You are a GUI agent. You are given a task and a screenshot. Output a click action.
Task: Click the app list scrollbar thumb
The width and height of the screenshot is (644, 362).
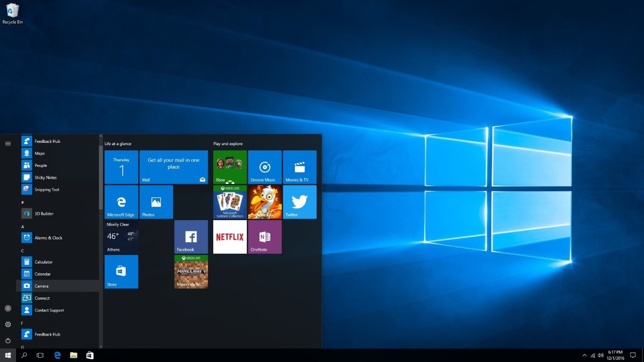[100, 177]
